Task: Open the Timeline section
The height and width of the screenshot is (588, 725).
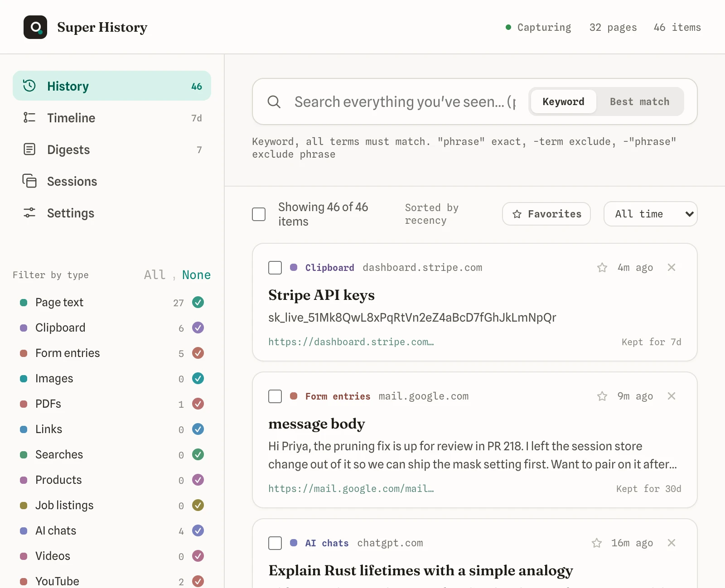Action: pos(112,117)
